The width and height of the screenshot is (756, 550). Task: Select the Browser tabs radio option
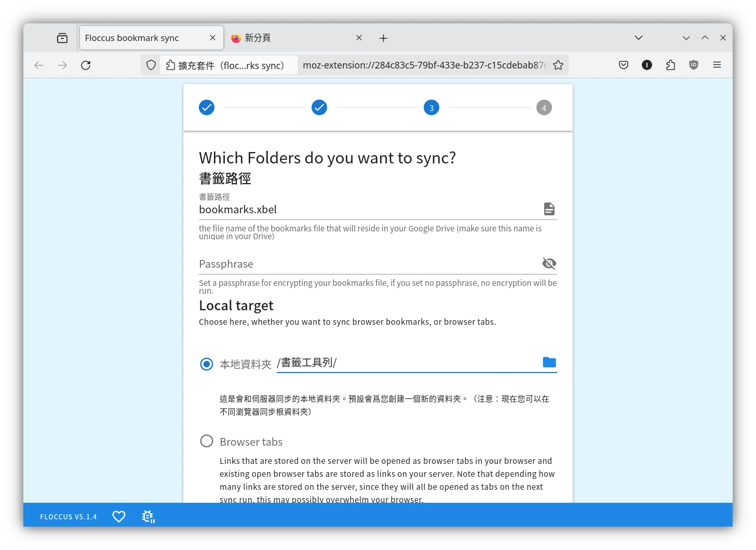[207, 441]
